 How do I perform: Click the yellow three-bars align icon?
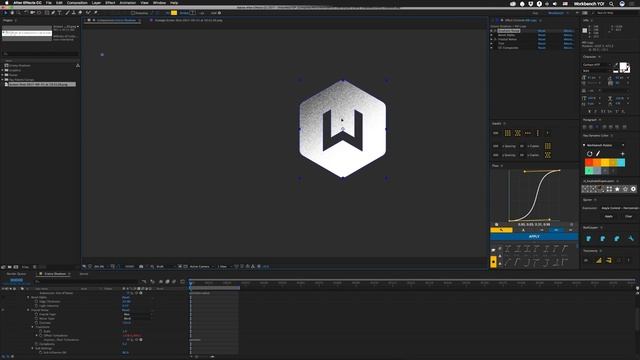[x=507, y=133]
